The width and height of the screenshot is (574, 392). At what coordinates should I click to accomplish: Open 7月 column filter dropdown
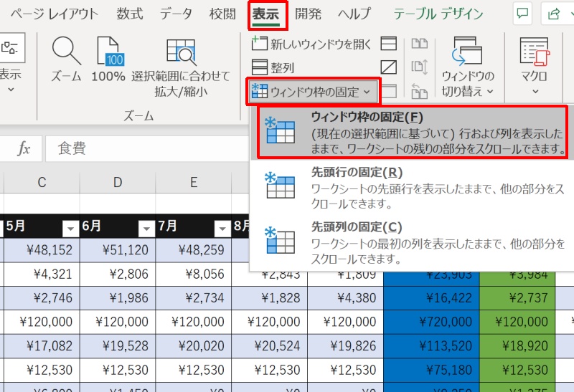point(222,229)
